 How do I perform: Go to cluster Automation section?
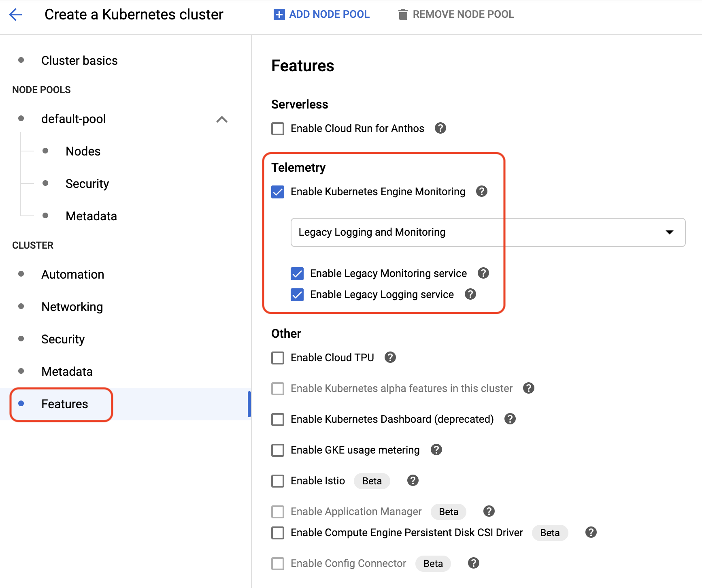[x=72, y=275]
